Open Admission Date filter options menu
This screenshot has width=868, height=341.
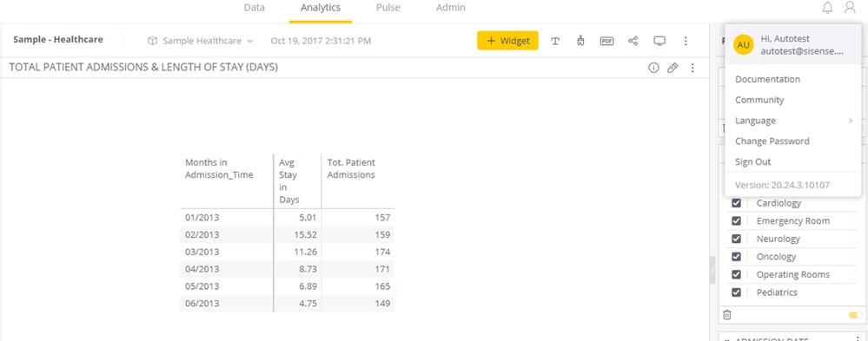[858, 338]
